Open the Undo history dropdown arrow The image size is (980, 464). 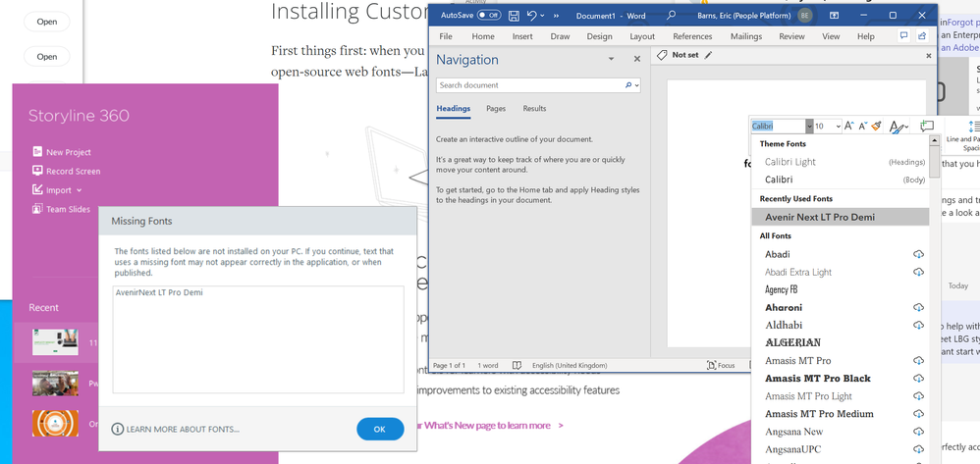[542, 15]
